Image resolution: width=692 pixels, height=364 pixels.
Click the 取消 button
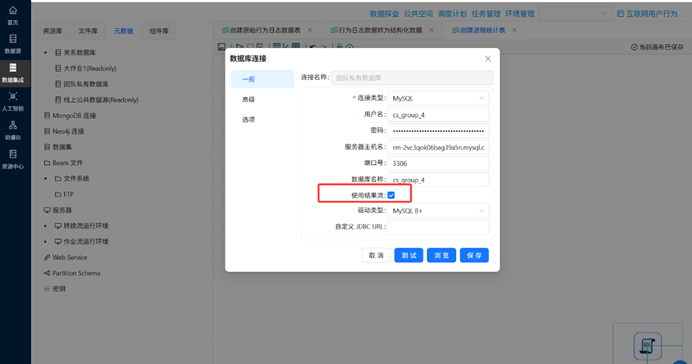376,255
